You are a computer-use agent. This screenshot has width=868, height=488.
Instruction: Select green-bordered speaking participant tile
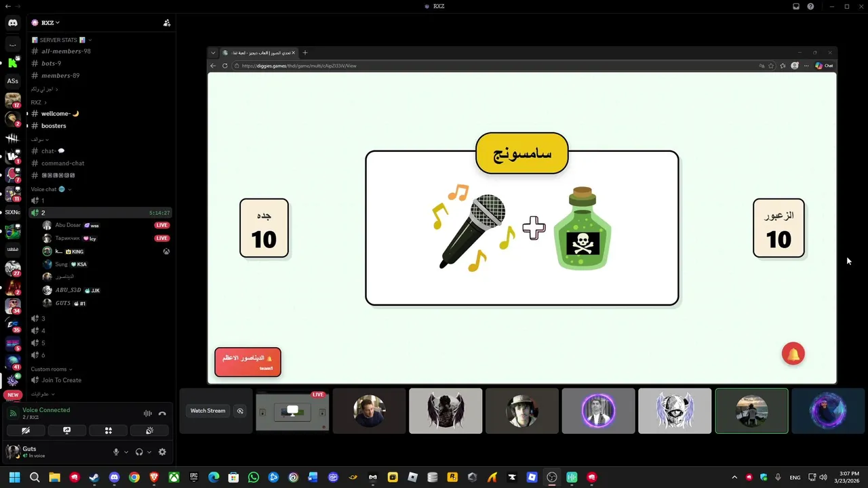[x=751, y=411]
